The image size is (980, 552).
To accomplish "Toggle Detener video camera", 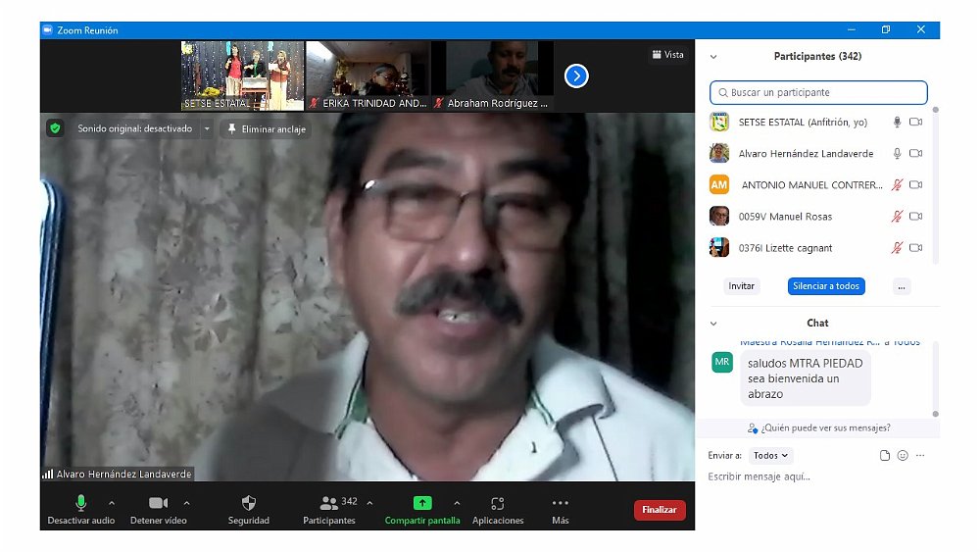I will point(158,503).
